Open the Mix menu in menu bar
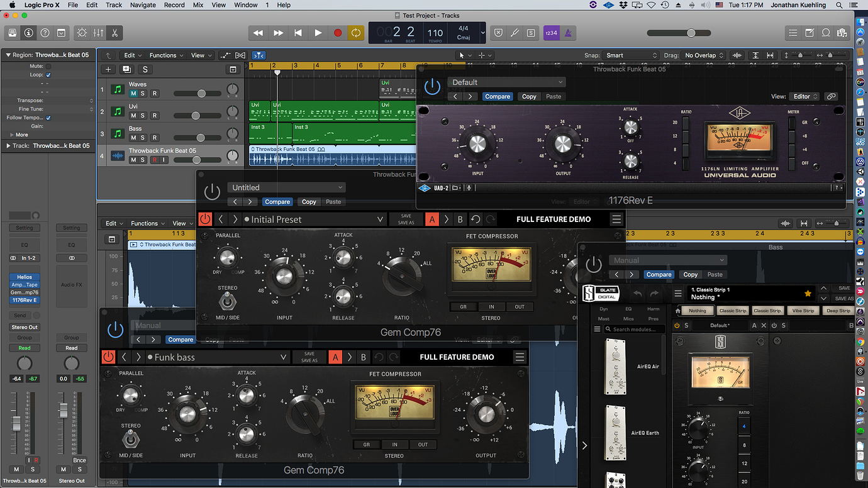Viewport: 868px width, 488px height. point(198,5)
